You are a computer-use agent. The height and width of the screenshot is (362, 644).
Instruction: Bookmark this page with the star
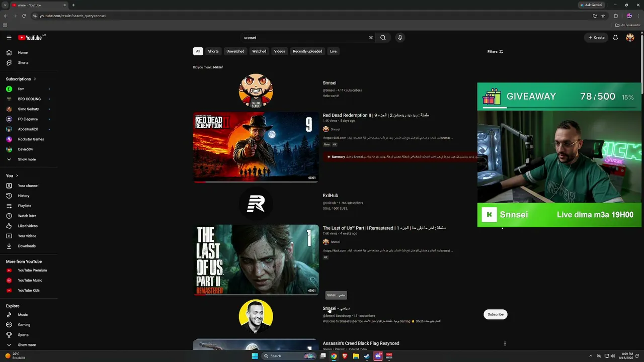[603, 16]
